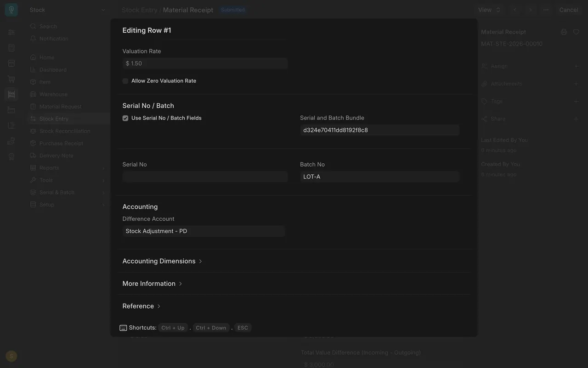Image resolution: width=588 pixels, height=368 pixels.
Task: Click the filter sliders icon in the icon rail
Action: (11, 32)
